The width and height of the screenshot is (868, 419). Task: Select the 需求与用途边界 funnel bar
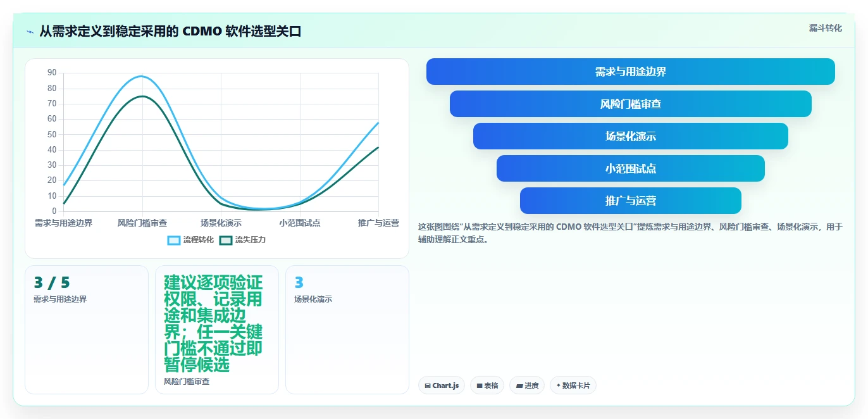631,72
